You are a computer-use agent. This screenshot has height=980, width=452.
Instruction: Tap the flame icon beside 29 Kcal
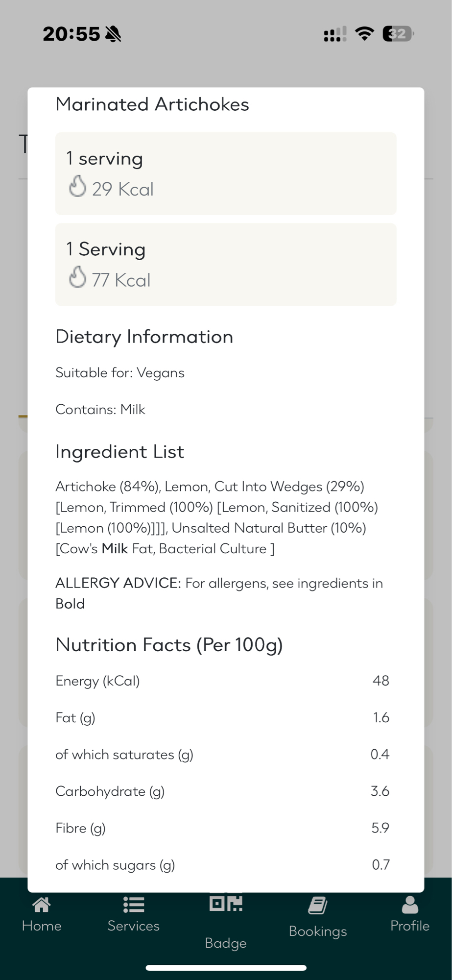[77, 187]
